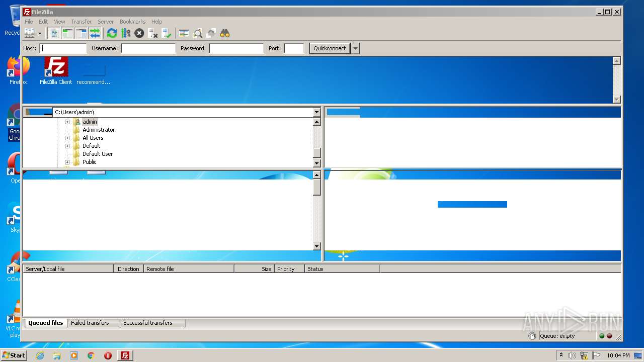Select the admin folder in tree
Image resolution: width=644 pixels, height=362 pixels.
90,122
